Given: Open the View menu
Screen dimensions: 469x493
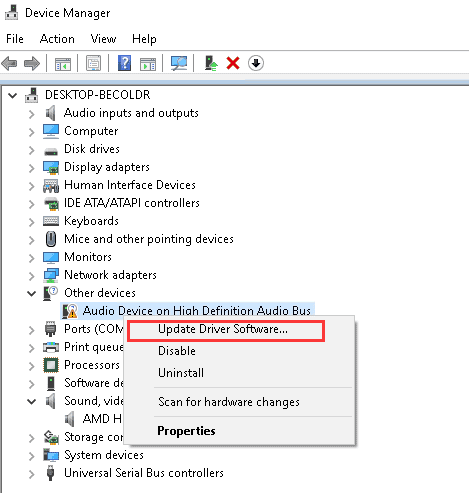Looking at the screenshot, I should pos(103,39).
